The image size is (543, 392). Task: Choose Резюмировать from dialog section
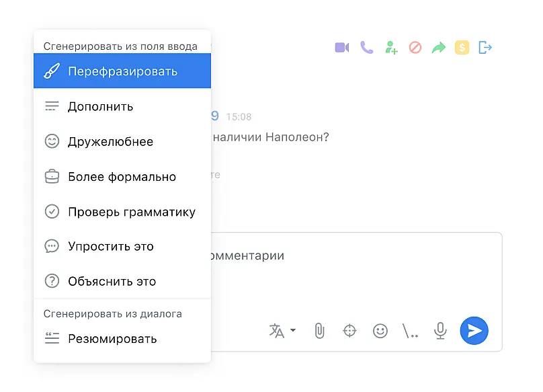(x=122, y=338)
